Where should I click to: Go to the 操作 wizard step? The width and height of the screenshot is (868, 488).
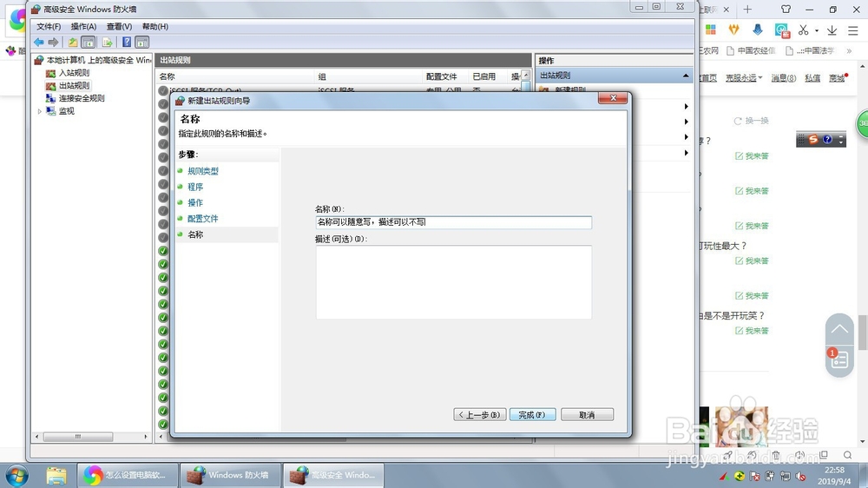click(194, 202)
